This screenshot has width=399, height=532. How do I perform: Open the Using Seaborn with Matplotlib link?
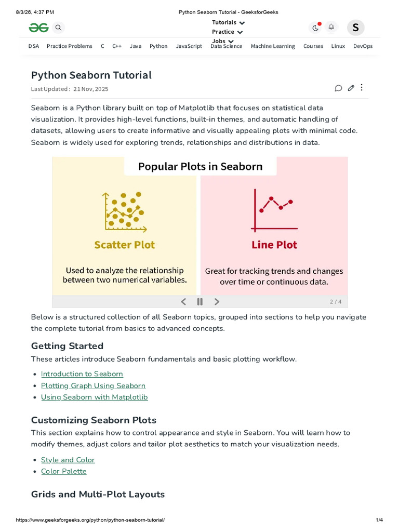click(x=95, y=397)
